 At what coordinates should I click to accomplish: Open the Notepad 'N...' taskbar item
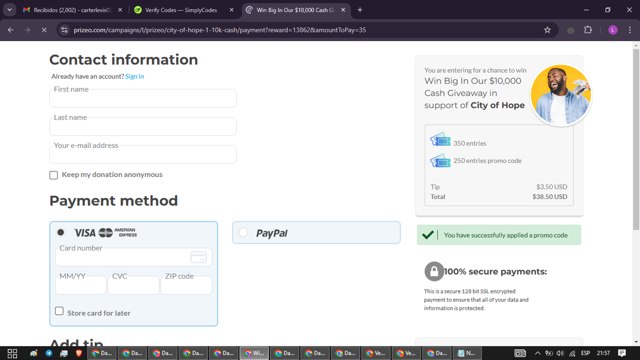pyautogui.click(x=467, y=353)
